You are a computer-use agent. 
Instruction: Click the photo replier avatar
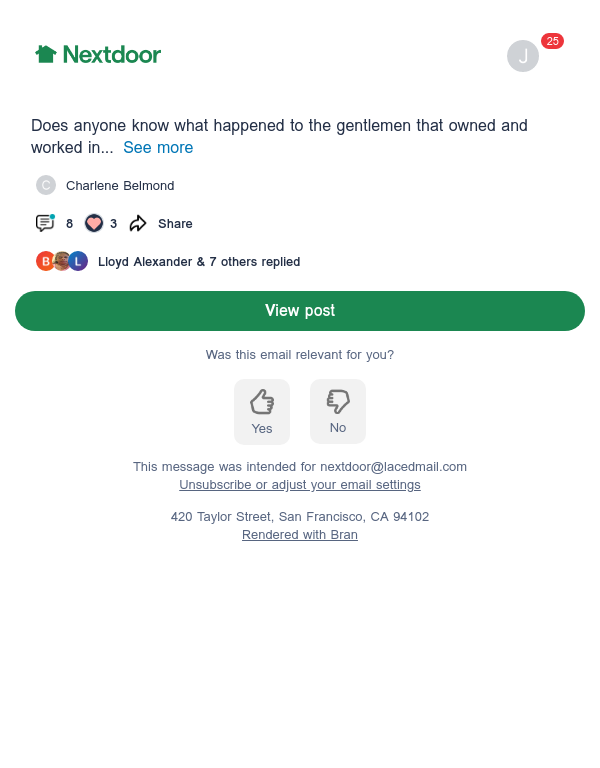tap(62, 261)
